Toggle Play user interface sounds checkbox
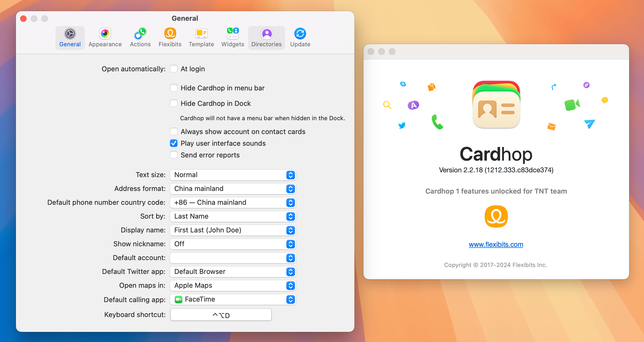The image size is (644, 342). tap(173, 143)
